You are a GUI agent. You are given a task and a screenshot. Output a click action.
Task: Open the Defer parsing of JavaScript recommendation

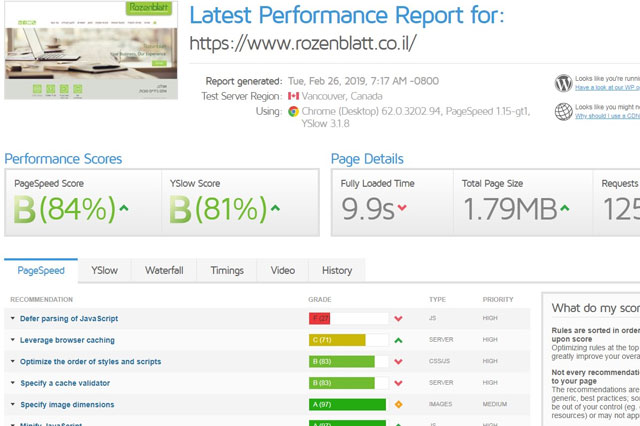pos(69,319)
